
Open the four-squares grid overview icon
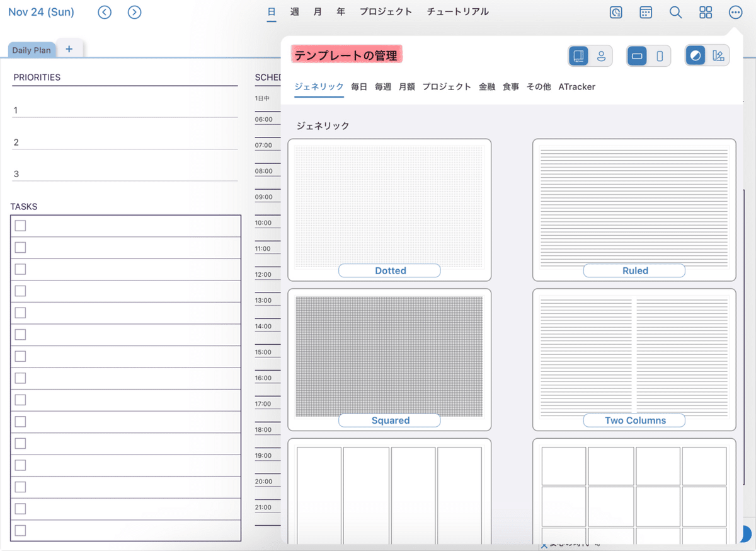click(706, 13)
